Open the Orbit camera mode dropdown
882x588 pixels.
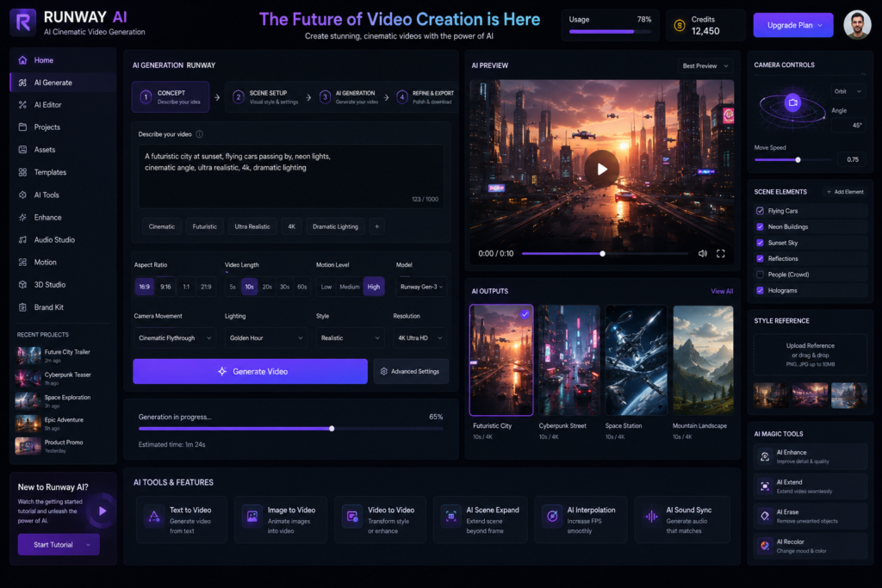pos(848,91)
